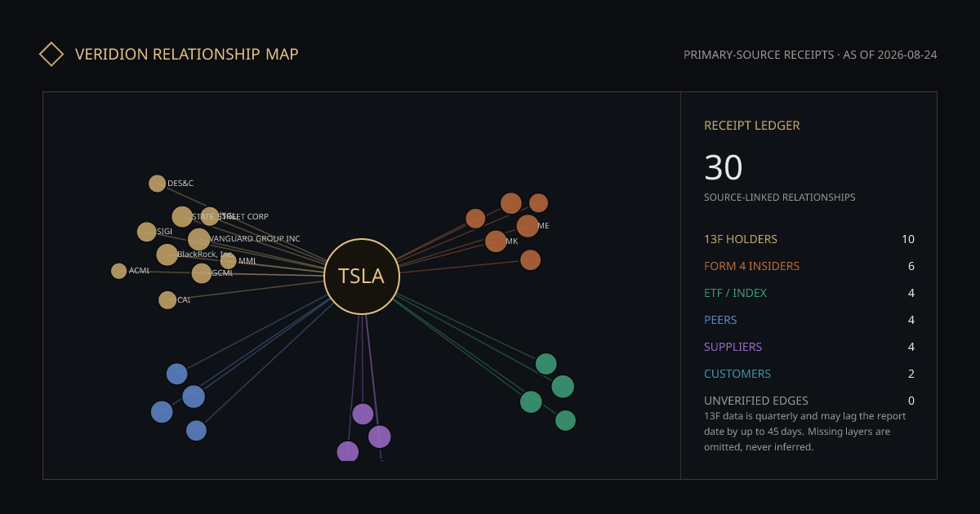980x514 pixels.
Task: Click the MMI holder node
Action: 228,261
